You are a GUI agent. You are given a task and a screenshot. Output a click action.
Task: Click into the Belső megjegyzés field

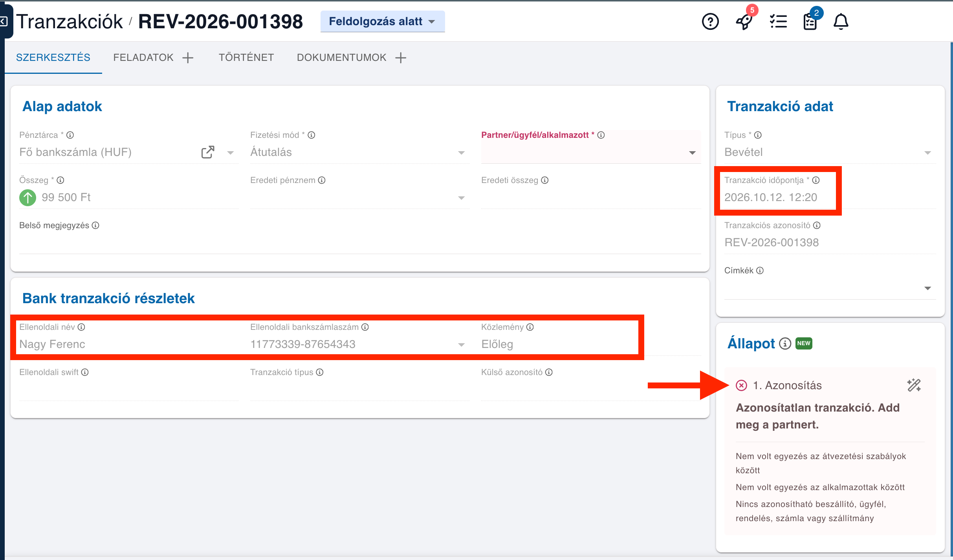coord(360,243)
